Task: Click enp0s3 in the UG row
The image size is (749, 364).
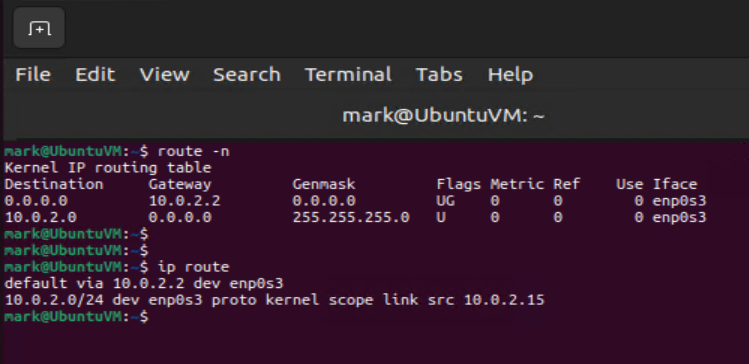Action: click(x=679, y=201)
